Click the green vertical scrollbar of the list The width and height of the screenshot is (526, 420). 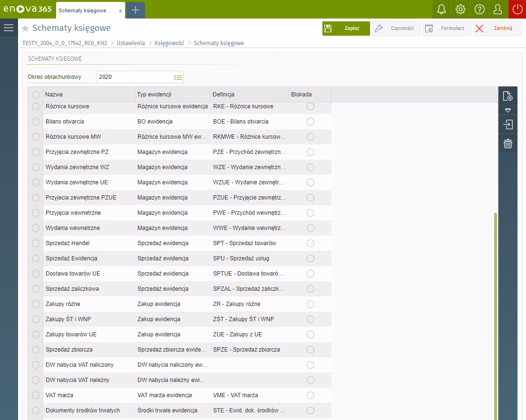[x=495, y=314]
